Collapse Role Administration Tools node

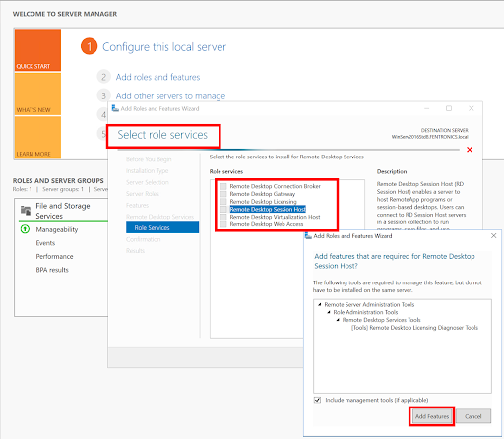point(329,312)
